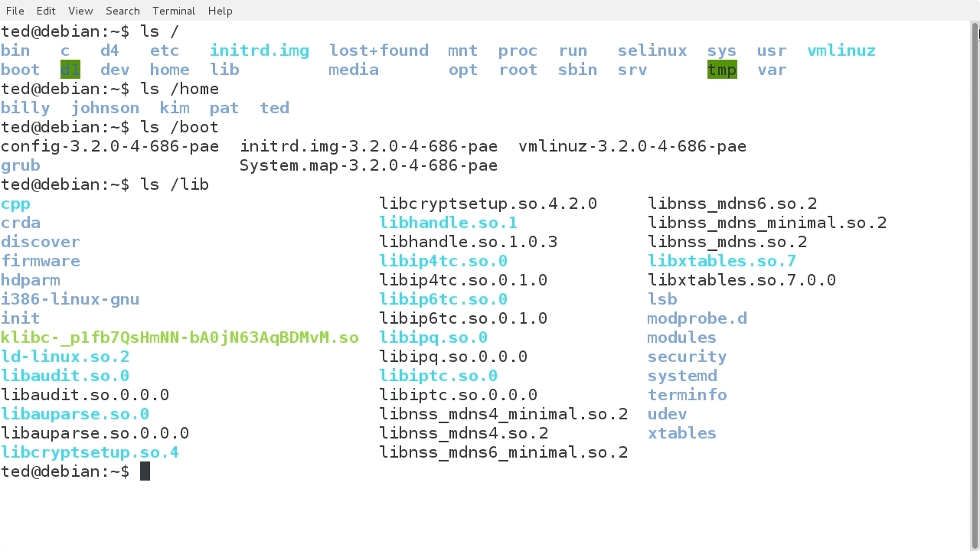980x551 pixels.
Task: Click the klibc shared library filename
Action: [179, 337]
